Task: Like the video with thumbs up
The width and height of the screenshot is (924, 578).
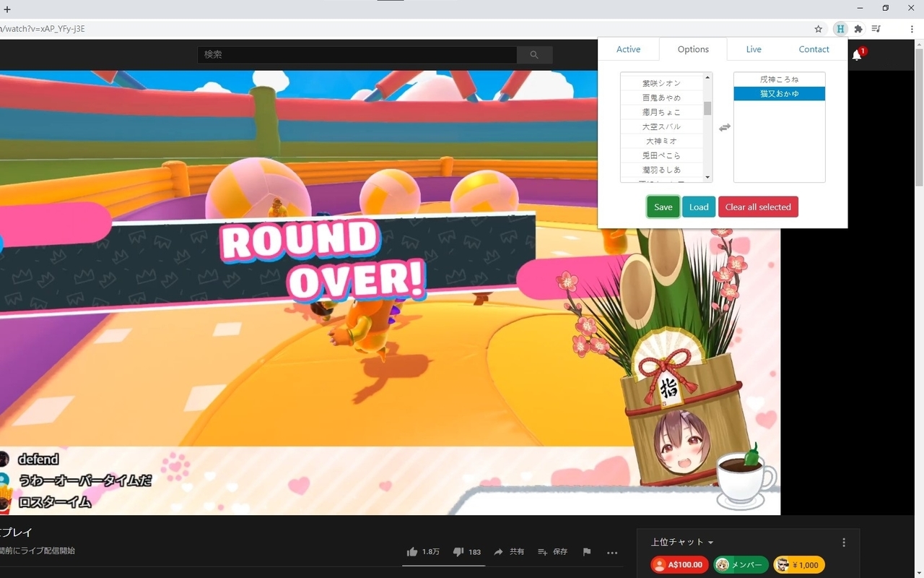Action: [x=423, y=552]
